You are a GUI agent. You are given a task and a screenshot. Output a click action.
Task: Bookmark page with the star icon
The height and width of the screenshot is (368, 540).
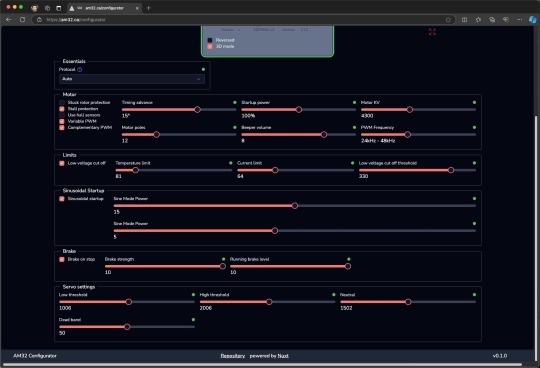tap(448, 20)
